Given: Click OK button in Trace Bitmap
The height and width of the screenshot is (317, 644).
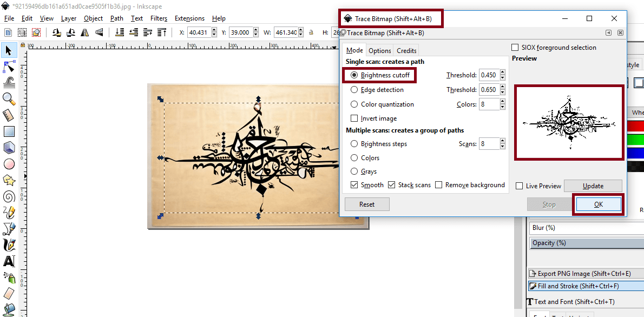Looking at the screenshot, I should (599, 204).
